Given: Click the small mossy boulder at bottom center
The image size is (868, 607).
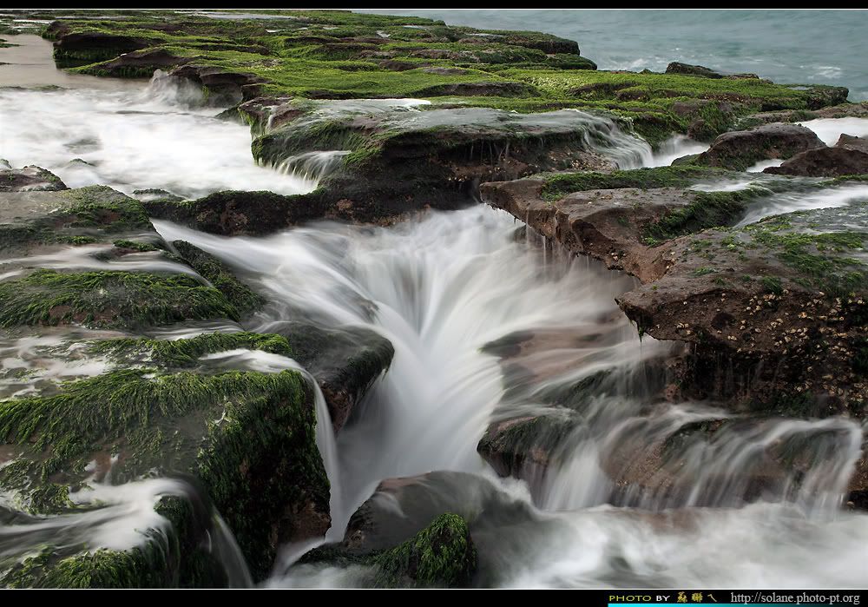Looking at the screenshot, I should [x=430, y=549].
